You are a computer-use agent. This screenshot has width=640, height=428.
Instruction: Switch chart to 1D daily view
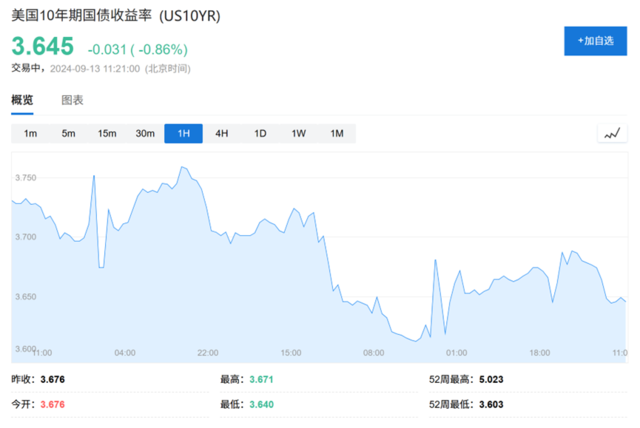coord(260,134)
